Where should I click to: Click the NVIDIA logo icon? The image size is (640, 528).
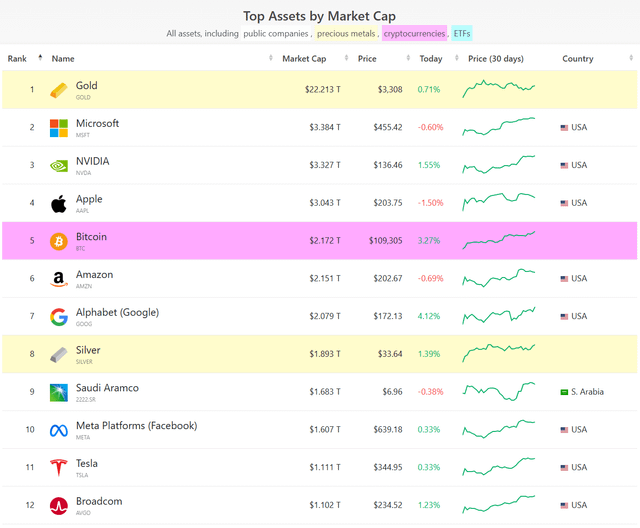click(x=59, y=166)
